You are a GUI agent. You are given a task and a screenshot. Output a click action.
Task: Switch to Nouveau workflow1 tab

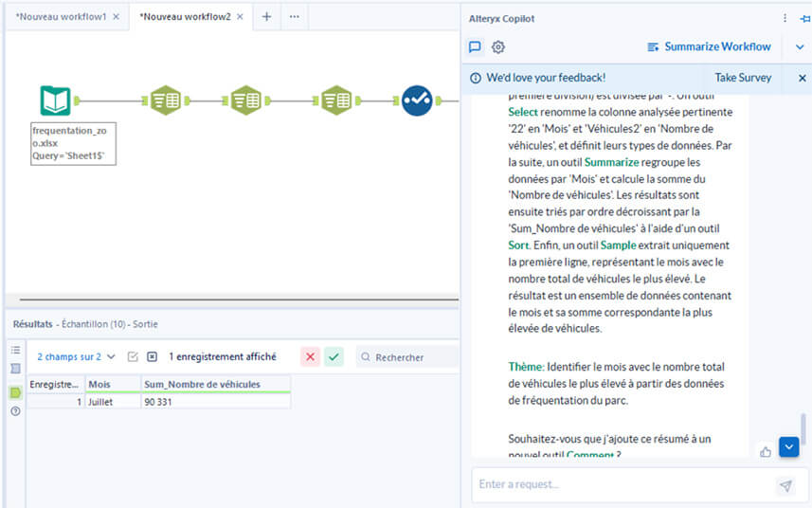[61, 16]
